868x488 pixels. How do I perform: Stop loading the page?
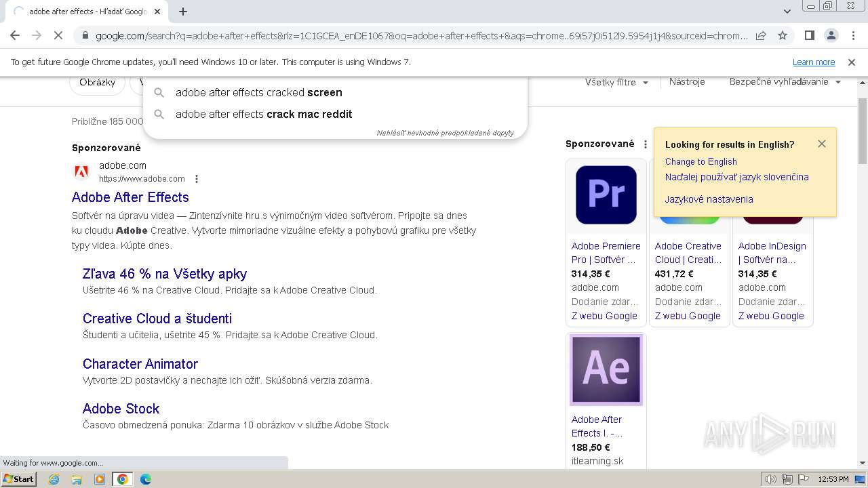point(58,35)
